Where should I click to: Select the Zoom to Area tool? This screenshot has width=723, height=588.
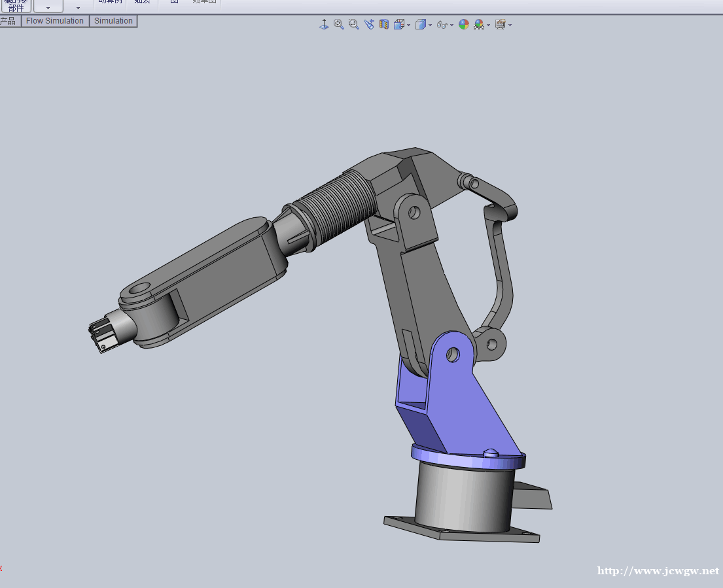354,25
